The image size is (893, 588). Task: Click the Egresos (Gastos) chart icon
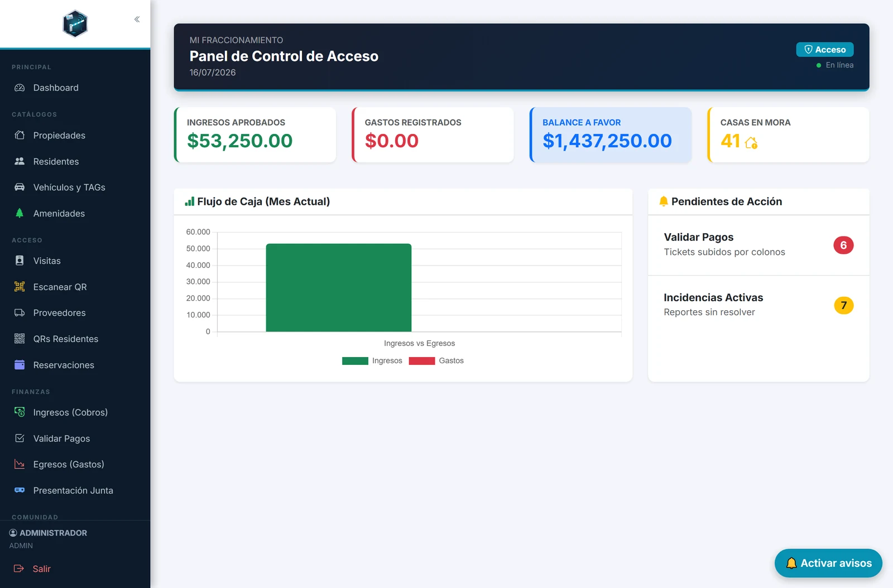pyautogui.click(x=20, y=464)
